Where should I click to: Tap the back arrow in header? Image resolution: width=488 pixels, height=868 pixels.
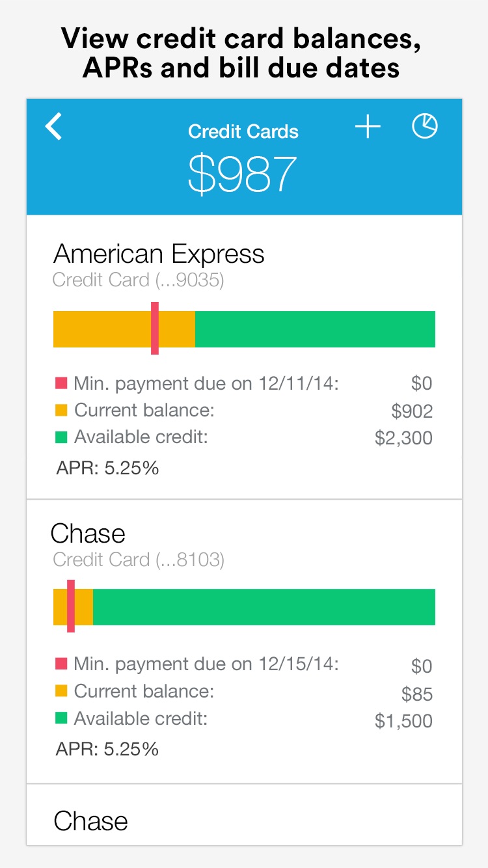pos(54,126)
